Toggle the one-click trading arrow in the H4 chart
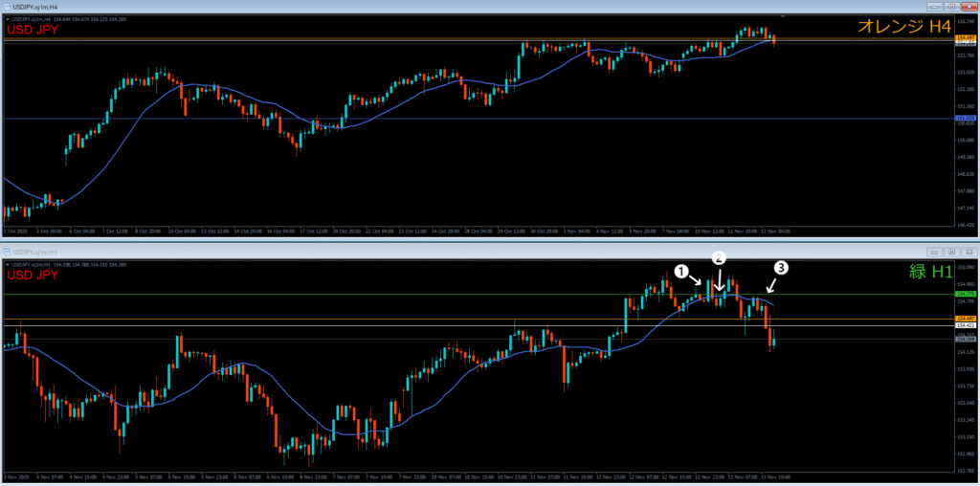Screen dimensions: 980x486 (x=8, y=19)
